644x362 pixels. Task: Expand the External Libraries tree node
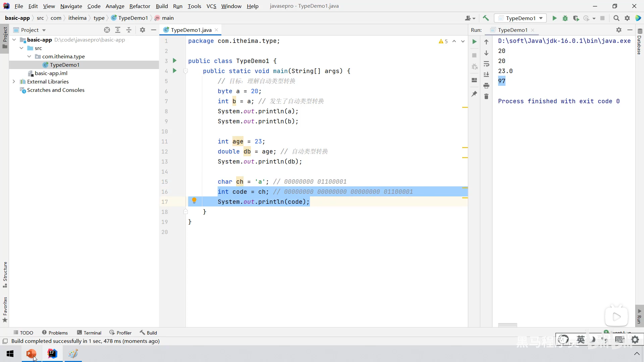14,81
